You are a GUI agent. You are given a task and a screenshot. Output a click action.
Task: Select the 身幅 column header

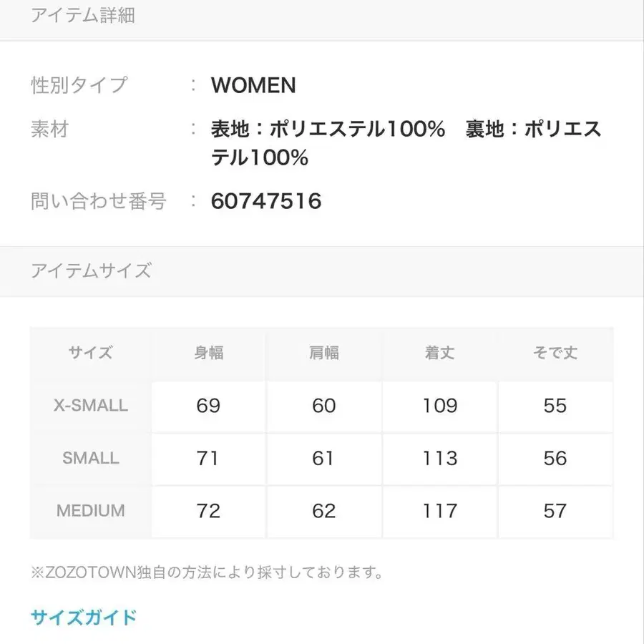[207, 353]
